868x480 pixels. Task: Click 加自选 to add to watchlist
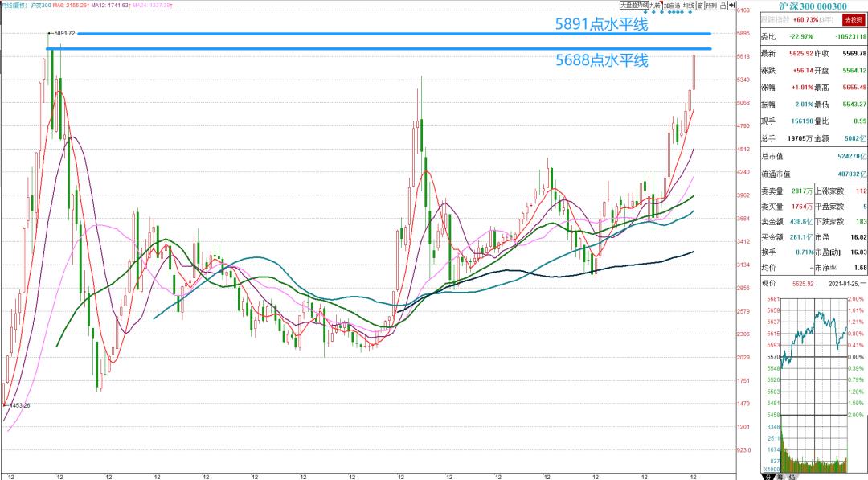(x=672, y=5)
